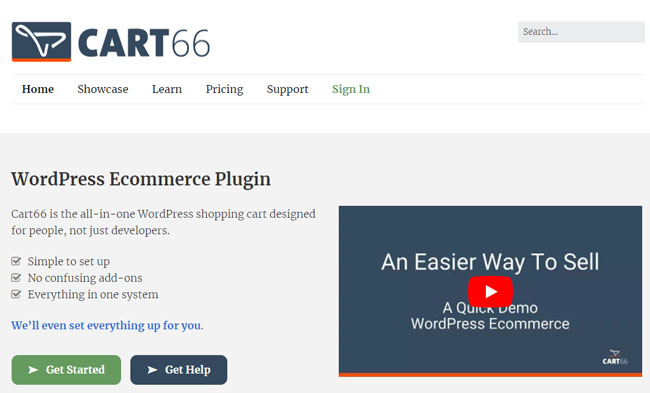The image size is (650, 393).
Task: Click the small Cart66 logo in the video corner
Action: (615, 357)
